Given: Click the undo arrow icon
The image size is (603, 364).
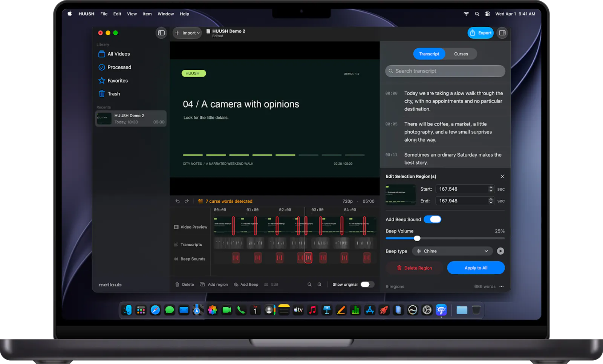Looking at the screenshot, I should pos(178,201).
